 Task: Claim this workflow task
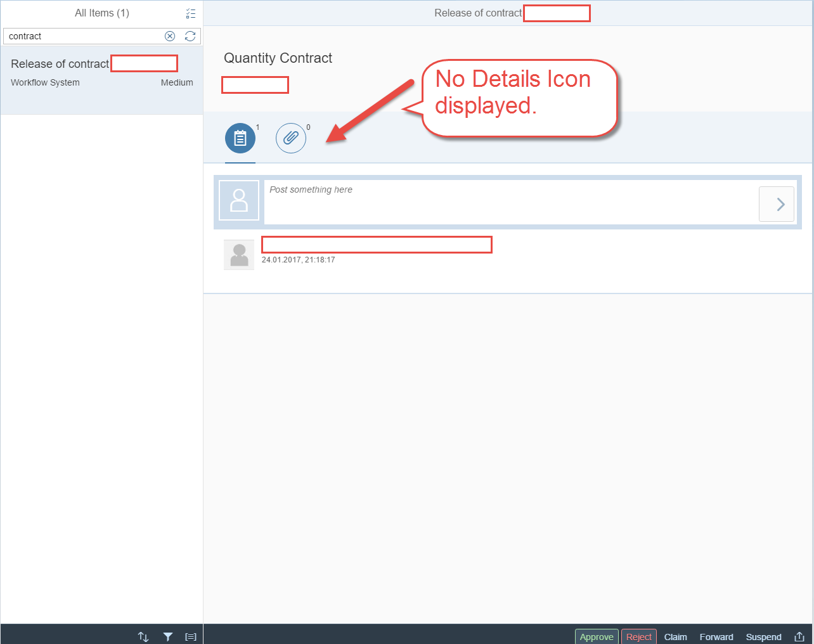(x=676, y=636)
